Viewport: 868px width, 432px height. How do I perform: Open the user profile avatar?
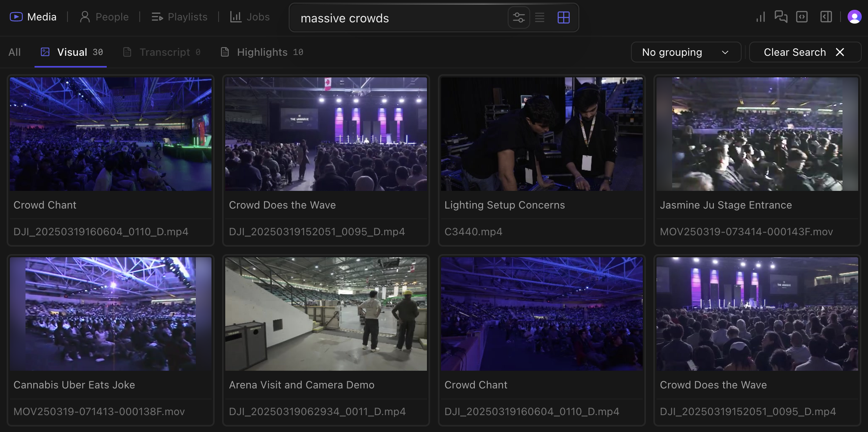click(x=854, y=17)
